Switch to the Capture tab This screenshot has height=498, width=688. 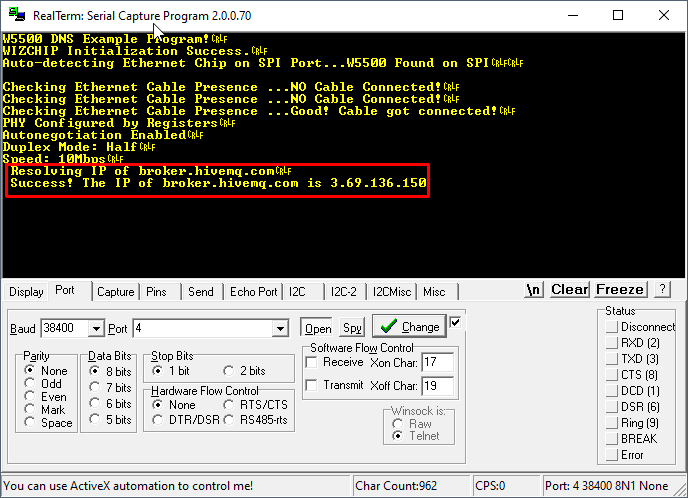(115, 292)
